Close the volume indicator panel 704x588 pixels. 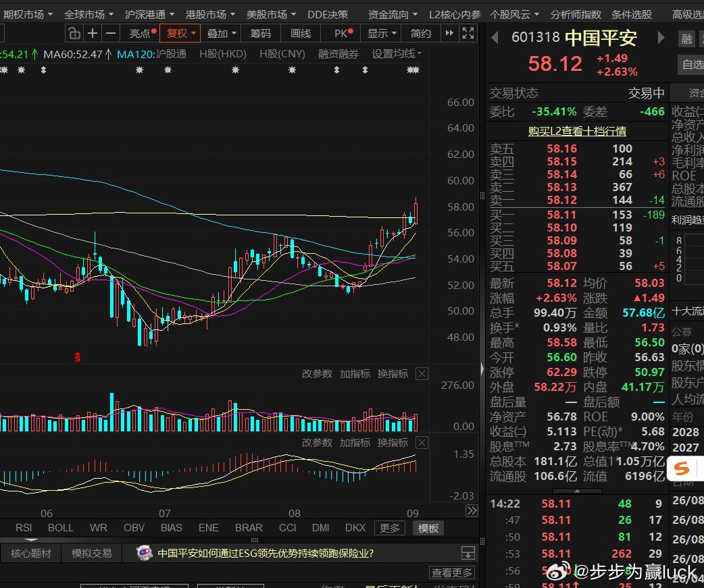click(422, 373)
